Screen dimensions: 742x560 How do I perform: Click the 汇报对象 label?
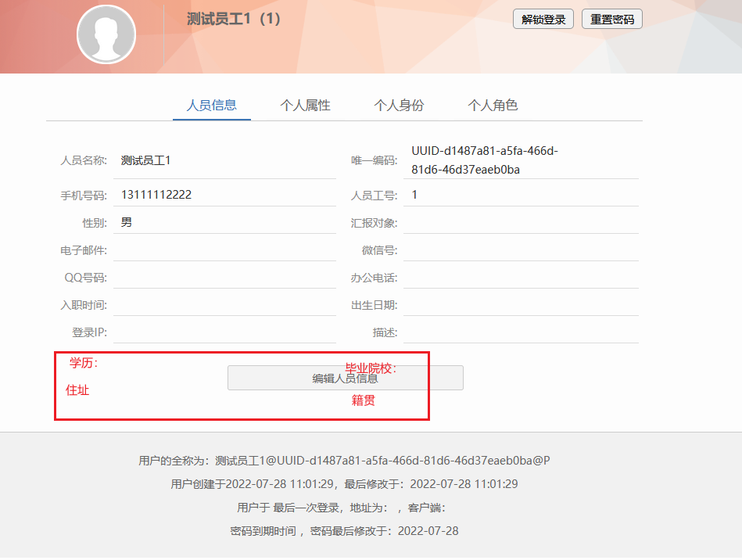374,222
